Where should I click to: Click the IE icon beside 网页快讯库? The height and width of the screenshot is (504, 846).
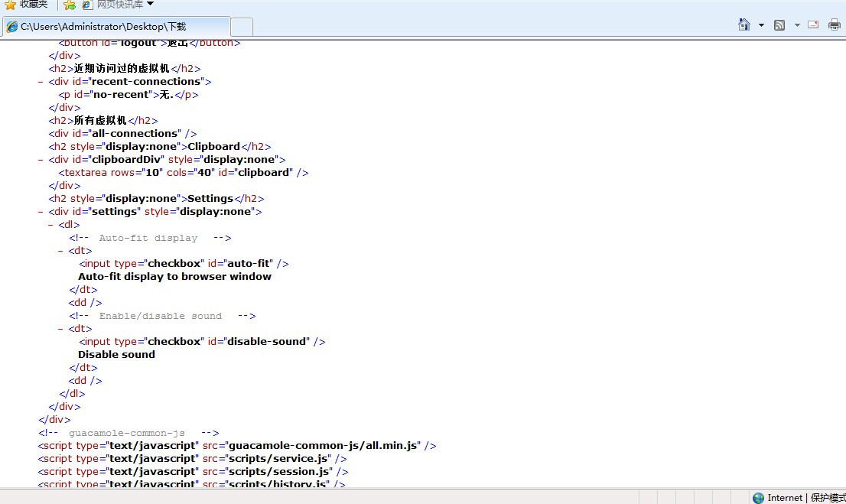tap(86, 5)
